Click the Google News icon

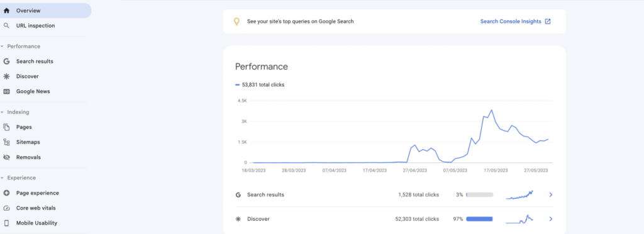point(6,92)
